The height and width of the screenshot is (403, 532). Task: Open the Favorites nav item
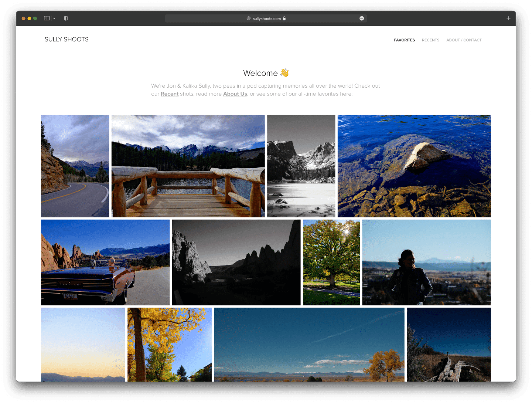point(404,40)
